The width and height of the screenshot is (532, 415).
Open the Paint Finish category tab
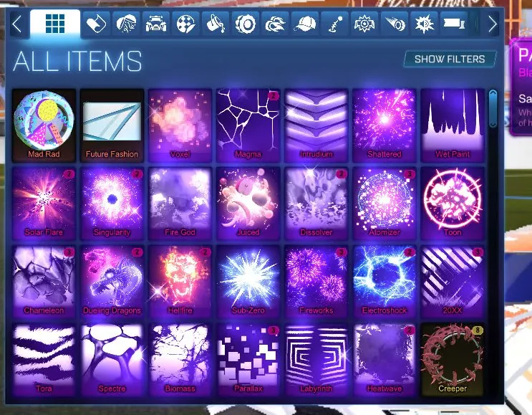(x=126, y=24)
